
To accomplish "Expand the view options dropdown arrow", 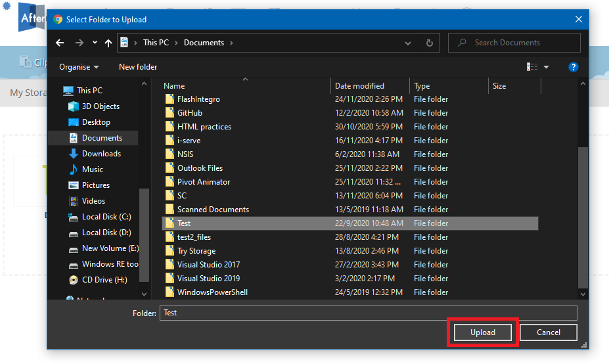I will (x=546, y=67).
